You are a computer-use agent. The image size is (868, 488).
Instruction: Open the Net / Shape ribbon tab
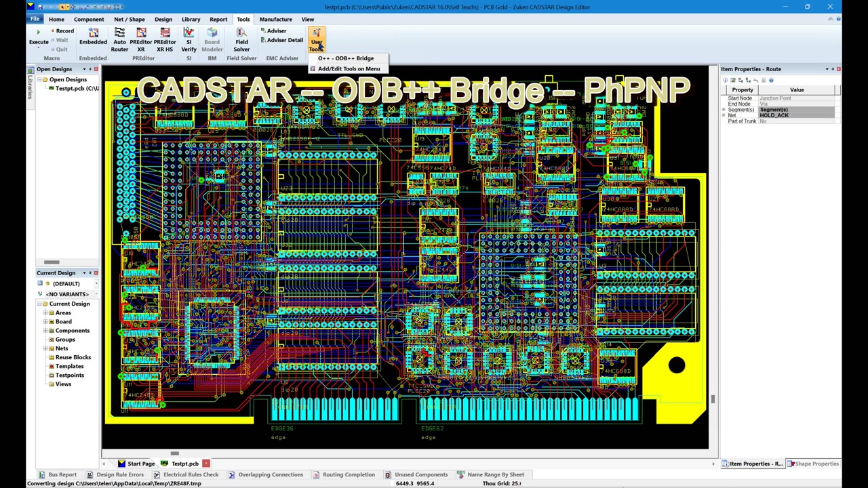click(x=130, y=19)
